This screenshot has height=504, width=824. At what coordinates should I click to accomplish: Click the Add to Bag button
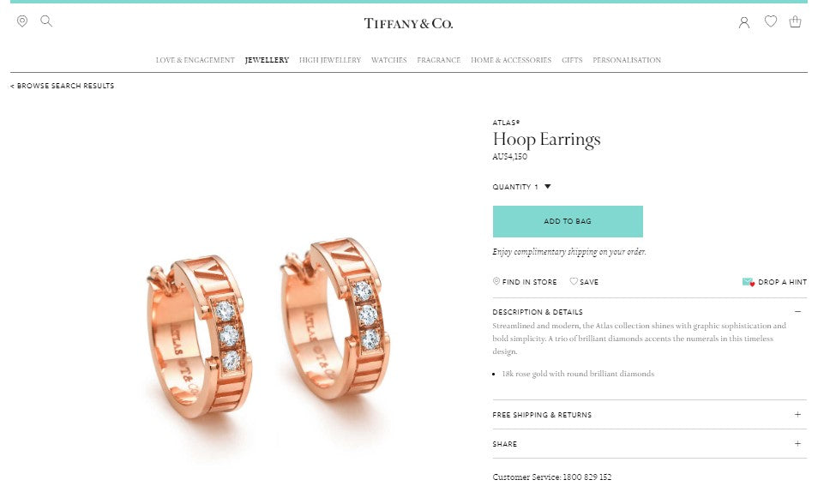[x=568, y=221]
